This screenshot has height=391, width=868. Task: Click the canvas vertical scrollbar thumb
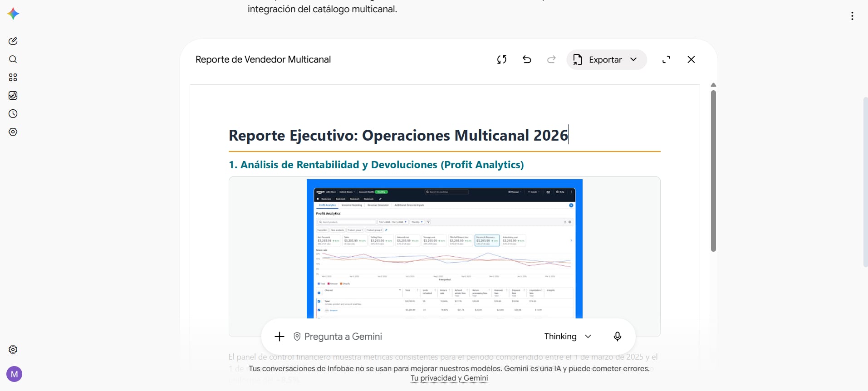tap(713, 171)
